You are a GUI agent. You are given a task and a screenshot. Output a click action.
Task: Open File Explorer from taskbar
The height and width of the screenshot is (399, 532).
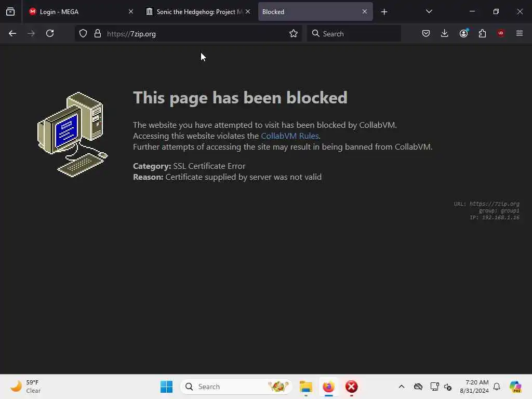click(x=305, y=387)
